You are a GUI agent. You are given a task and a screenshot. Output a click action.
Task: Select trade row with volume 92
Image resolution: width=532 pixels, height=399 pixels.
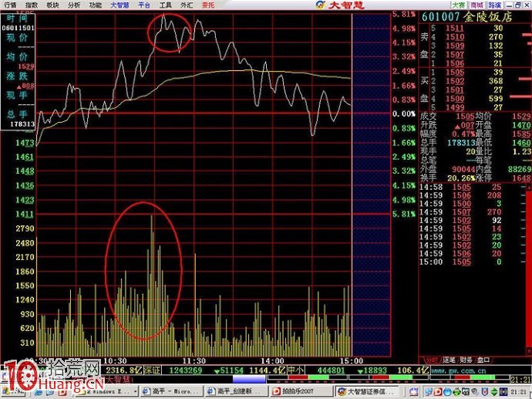[x=473, y=221]
